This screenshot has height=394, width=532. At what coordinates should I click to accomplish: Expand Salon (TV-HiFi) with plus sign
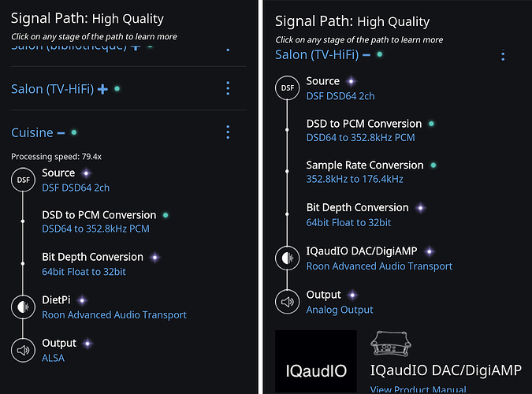pos(102,89)
